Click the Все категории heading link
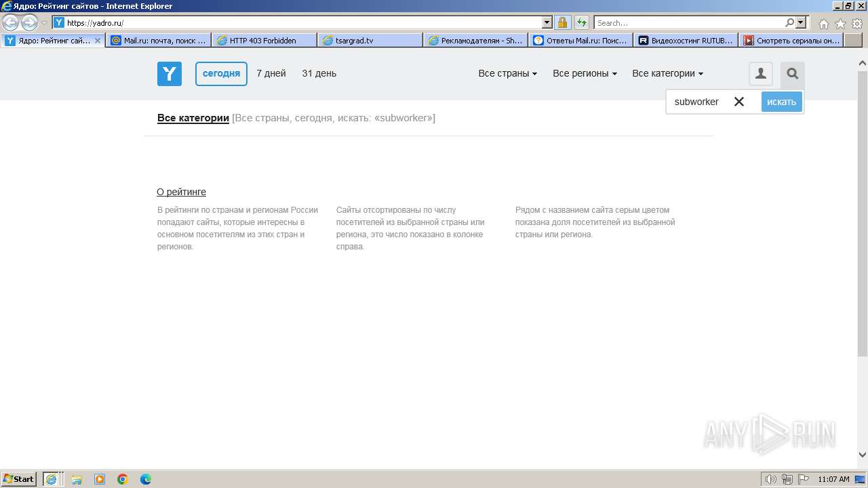The height and width of the screenshot is (488, 868). 193,118
